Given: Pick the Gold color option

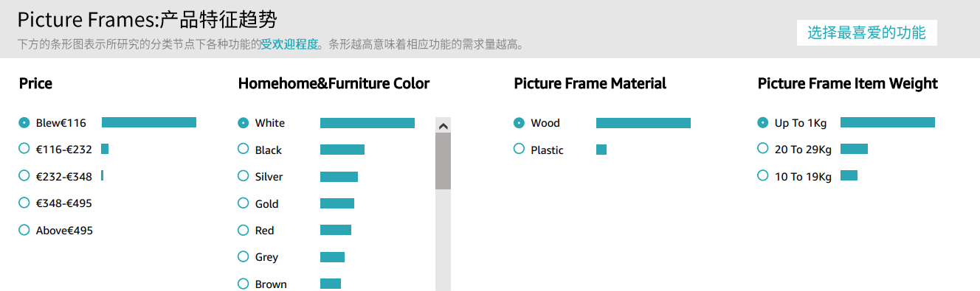Looking at the screenshot, I should tap(244, 203).
